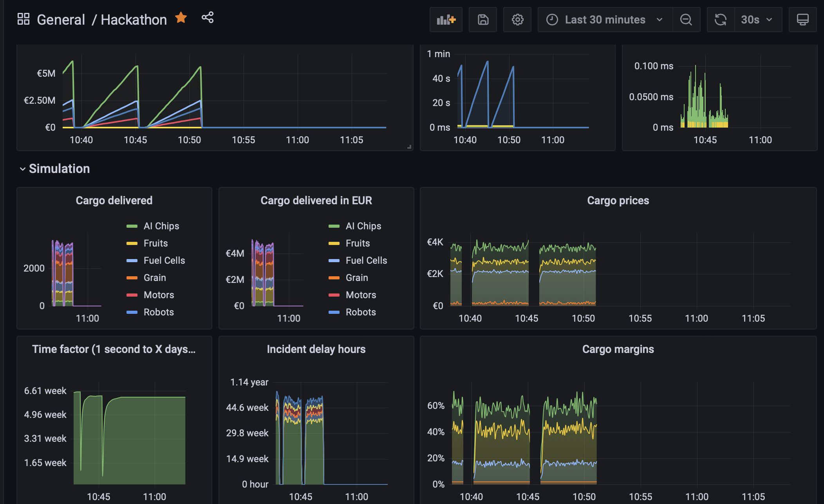Open the Cargo prices panel title menu
Image resolution: width=824 pixels, height=504 pixels.
click(618, 201)
